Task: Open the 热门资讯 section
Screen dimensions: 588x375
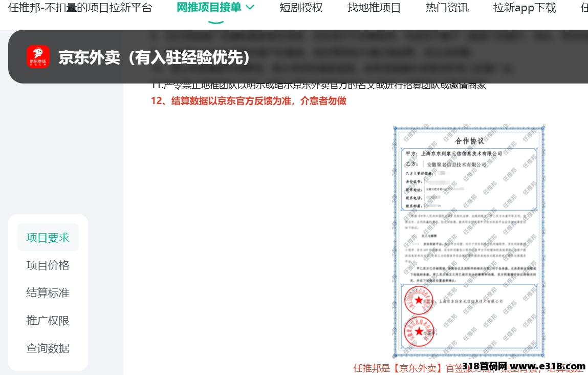Action: (x=447, y=8)
